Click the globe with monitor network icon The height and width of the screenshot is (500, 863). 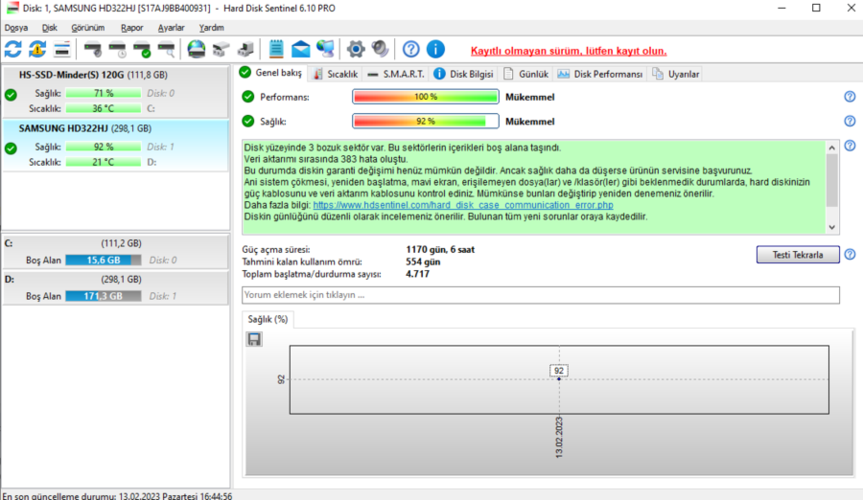pos(325,49)
